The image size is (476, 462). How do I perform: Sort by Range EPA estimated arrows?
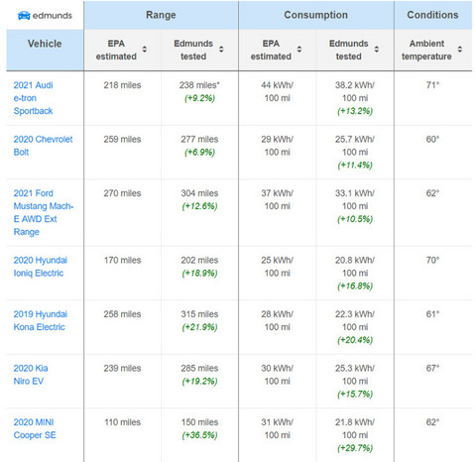point(145,50)
